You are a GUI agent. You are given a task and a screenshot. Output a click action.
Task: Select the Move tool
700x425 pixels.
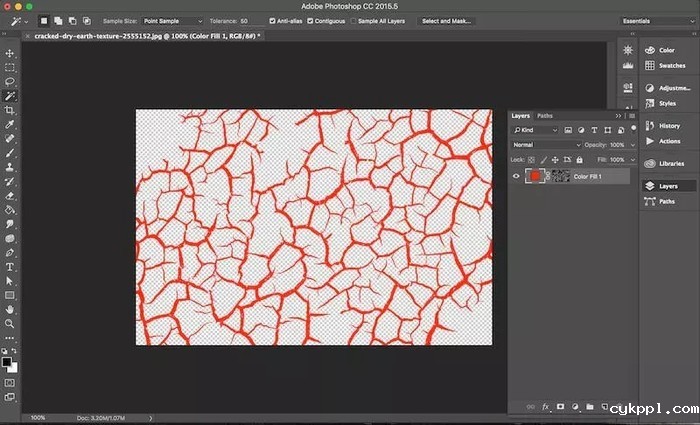(10, 53)
